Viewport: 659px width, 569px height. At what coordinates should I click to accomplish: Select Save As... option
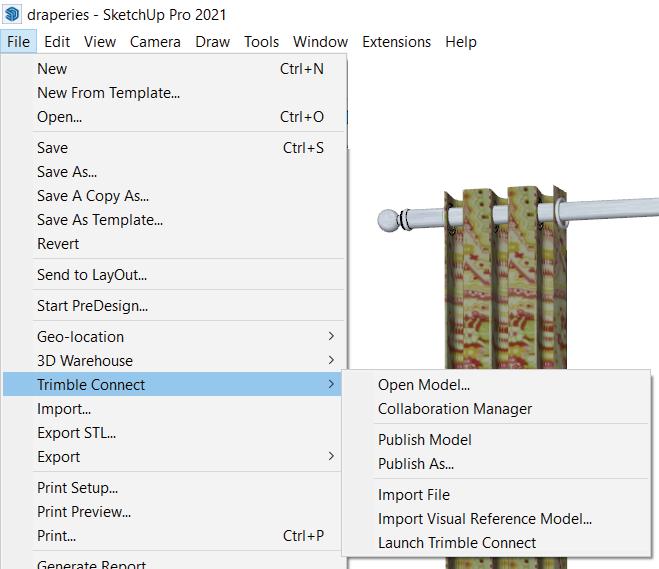[174, 171]
